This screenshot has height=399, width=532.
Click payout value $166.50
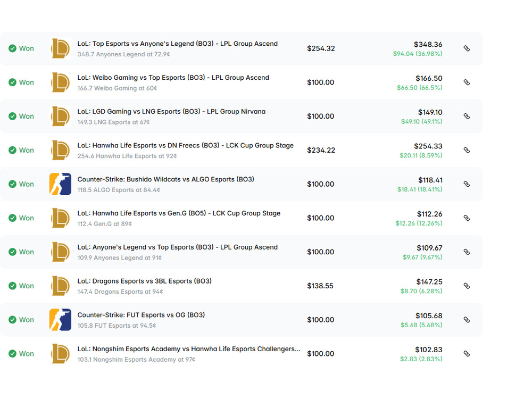[x=429, y=78]
